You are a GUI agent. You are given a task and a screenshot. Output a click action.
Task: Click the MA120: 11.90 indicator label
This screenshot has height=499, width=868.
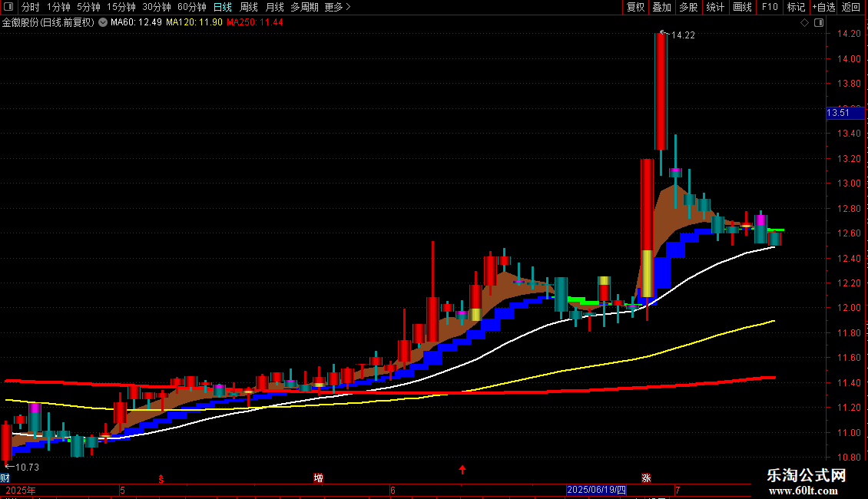(x=194, y=22)
